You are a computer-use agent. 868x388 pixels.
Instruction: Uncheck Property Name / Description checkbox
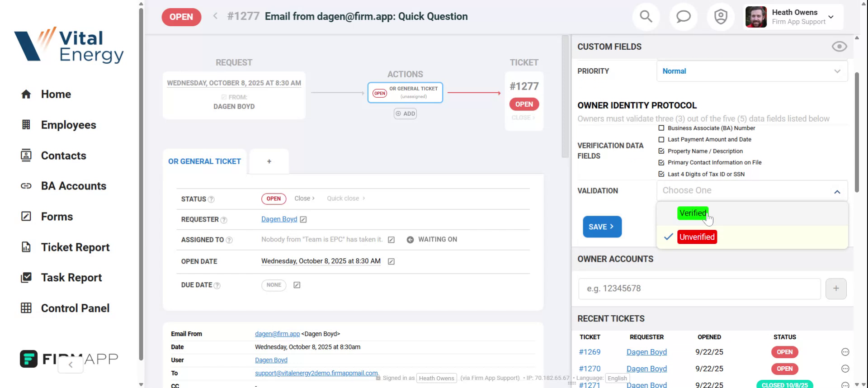[x=661, y=151]
